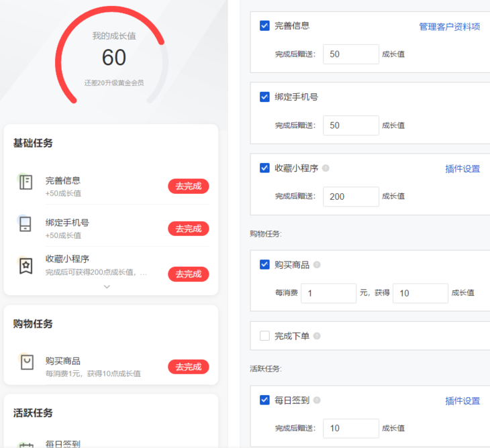Open 插件设置 for 每日签到
This screenshot has width=490, height=448.
click(x=462, y=401)
